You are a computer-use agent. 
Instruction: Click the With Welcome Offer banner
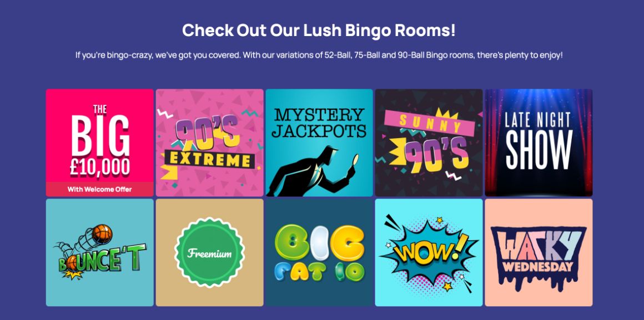(x=100, y=189)
